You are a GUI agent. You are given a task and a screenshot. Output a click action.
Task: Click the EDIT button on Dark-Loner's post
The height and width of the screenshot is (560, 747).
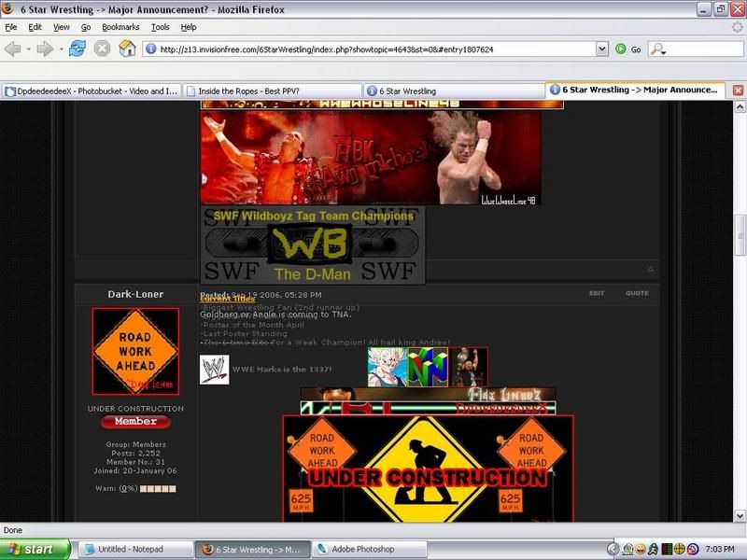pyautogui.click(x=596, y=293)
